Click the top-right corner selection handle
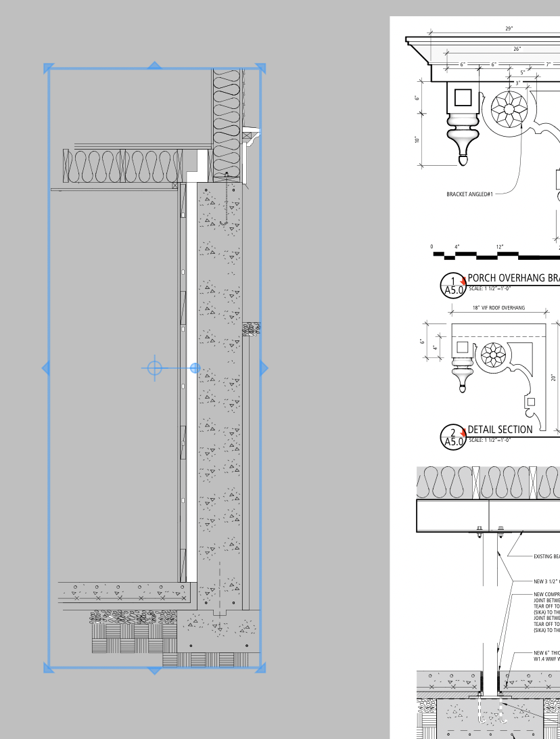This screenshot has height=739, width=560. point(261,68)
